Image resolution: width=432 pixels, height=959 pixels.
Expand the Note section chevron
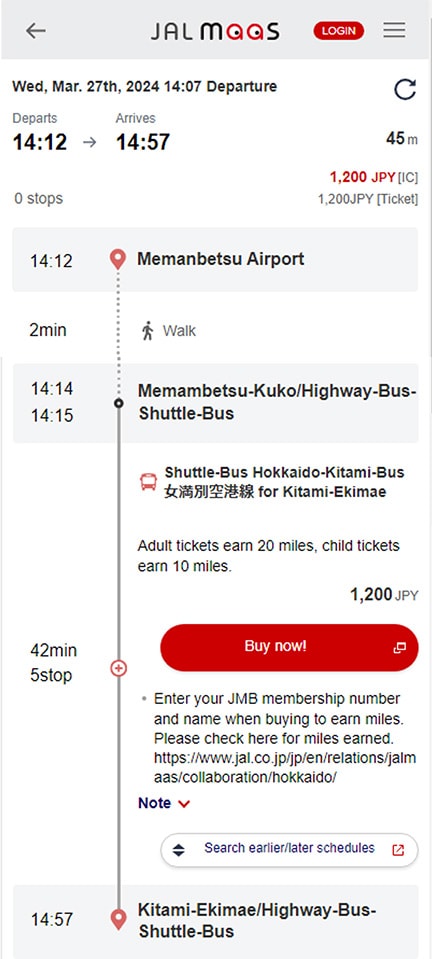click(184, 804)
